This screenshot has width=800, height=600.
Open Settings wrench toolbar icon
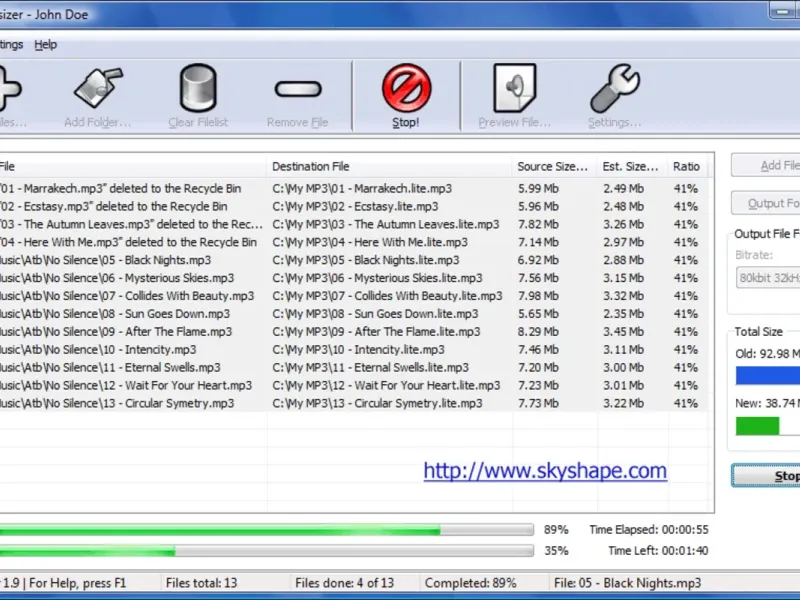click(x=614, y=88)
